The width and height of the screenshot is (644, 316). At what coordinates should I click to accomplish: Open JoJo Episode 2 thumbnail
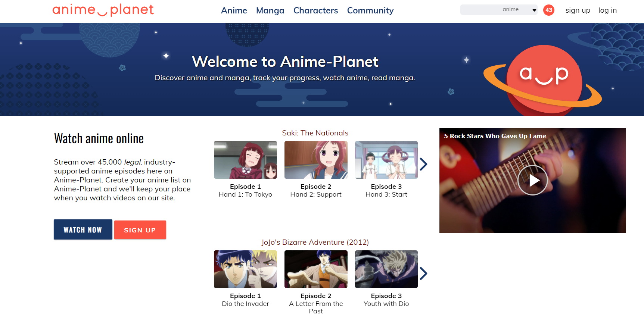(316, 269)
